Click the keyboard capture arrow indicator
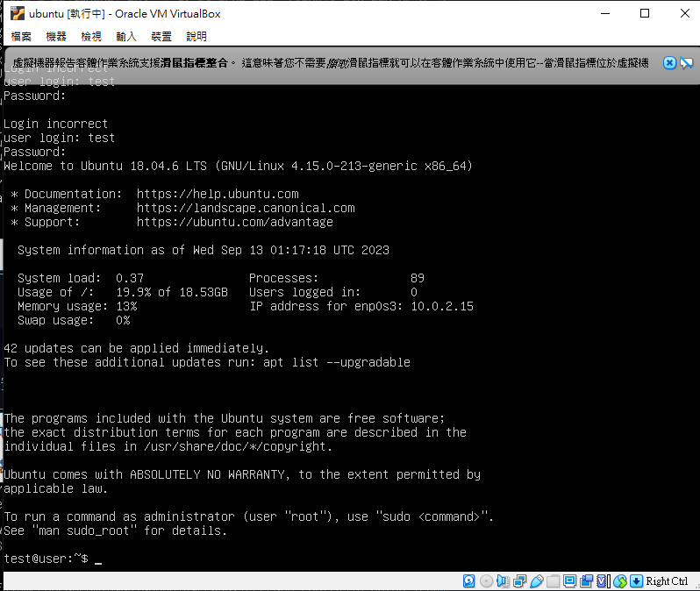 (x=637, y=581)
